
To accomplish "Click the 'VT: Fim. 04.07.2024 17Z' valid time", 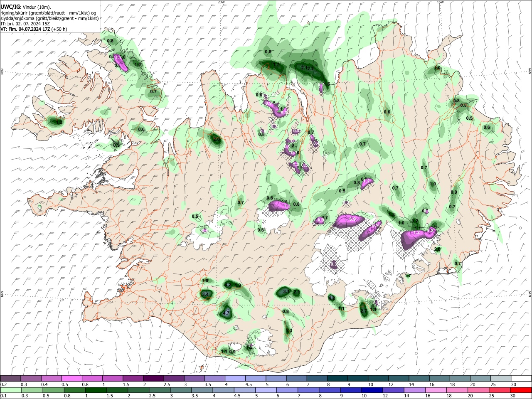I will click(x=25, y=29).
